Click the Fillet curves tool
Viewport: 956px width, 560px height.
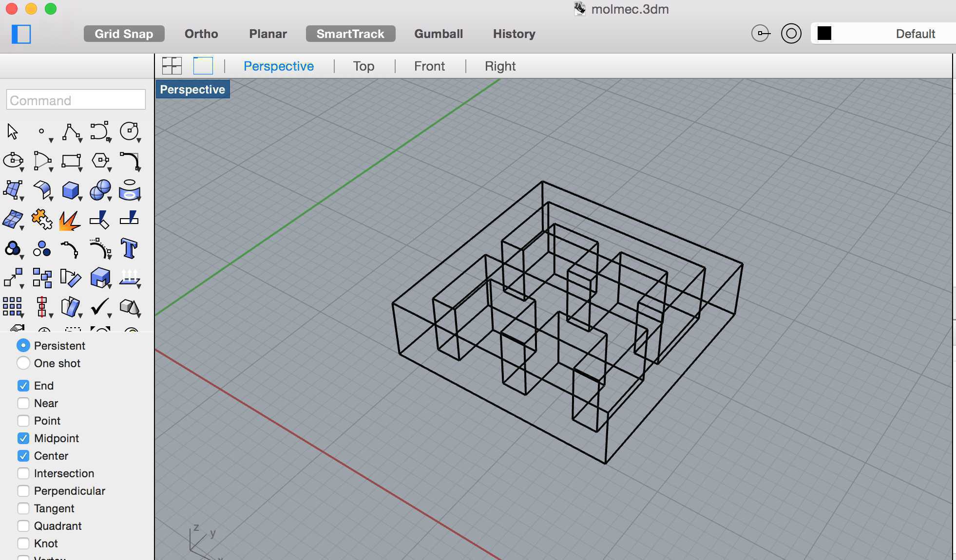129,161
